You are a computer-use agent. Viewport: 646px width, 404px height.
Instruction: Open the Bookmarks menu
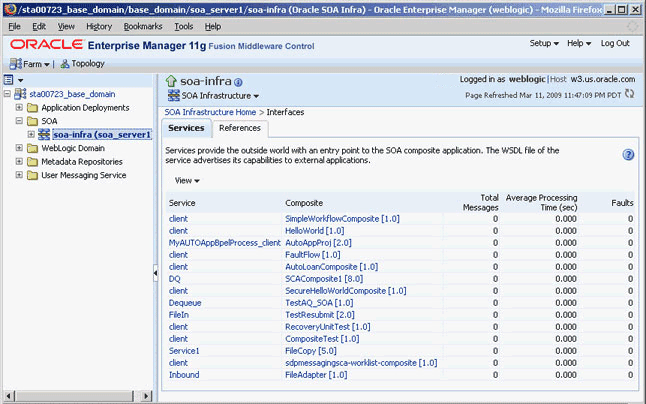[143, 26]
